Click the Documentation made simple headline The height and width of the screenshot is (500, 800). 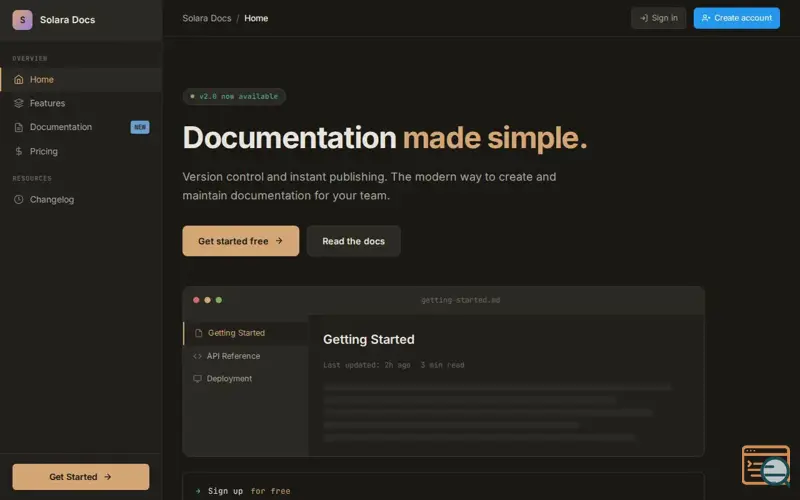point(385,138)
